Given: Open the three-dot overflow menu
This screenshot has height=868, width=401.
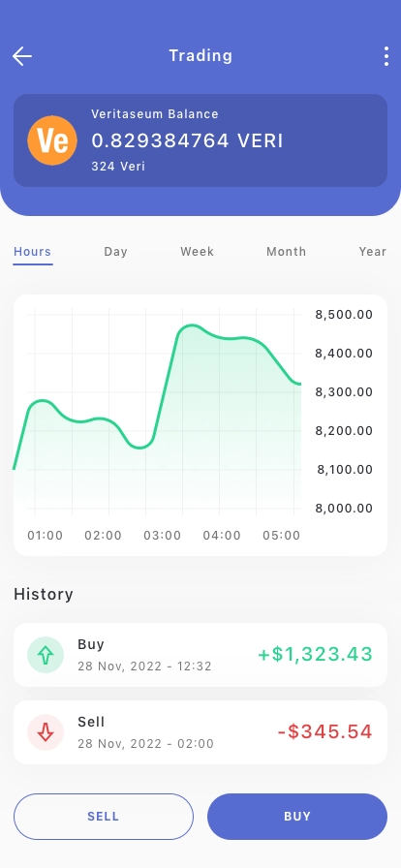Looking at the screenshot, I should [386, 56].
